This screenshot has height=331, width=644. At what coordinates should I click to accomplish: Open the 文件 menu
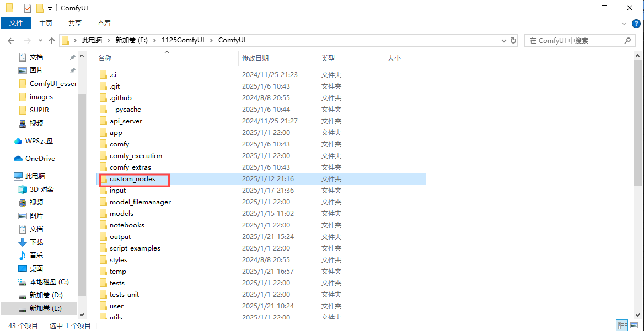tap(16, 23)
